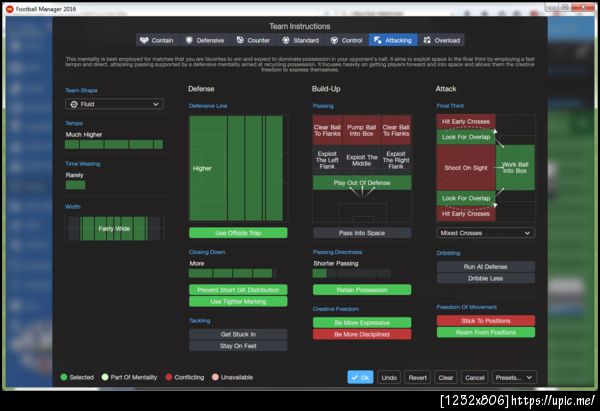The image size is (600, 411).
Task: Select the Attacking mentality tab
Action: [x=393, y=40]
